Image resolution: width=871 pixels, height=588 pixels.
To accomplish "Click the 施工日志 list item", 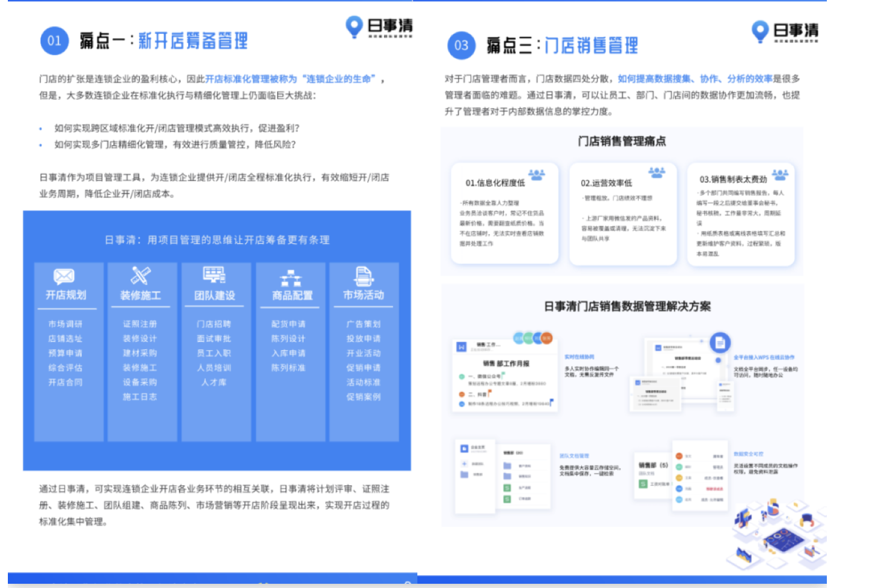I will (x=140, y=397).
